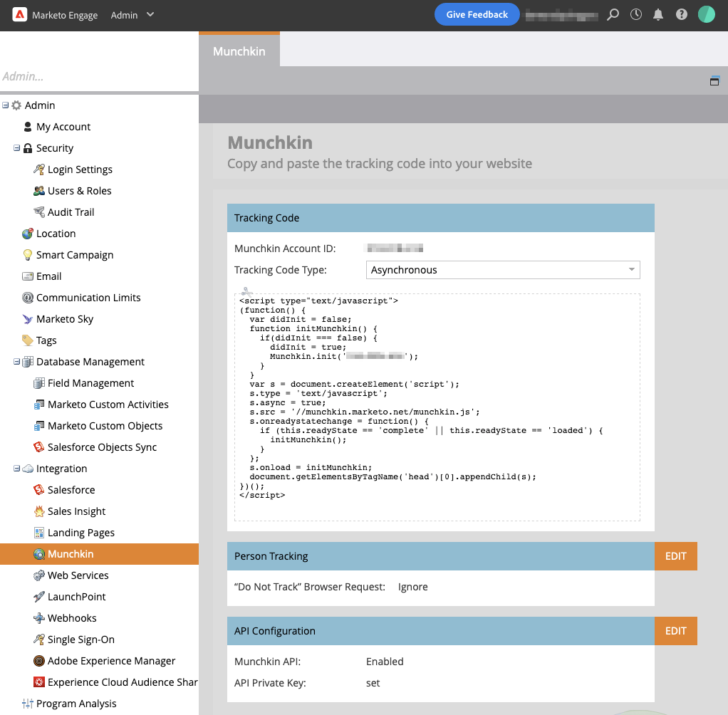Click the Location globe icon

pos(28,234)
